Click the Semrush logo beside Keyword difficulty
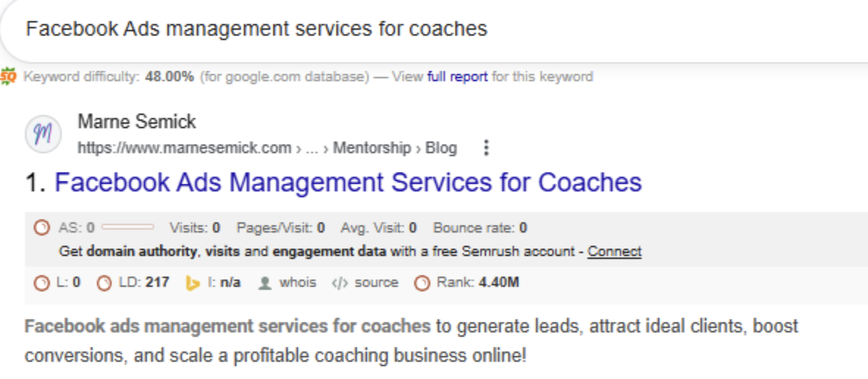 click(x=8, y=76)
